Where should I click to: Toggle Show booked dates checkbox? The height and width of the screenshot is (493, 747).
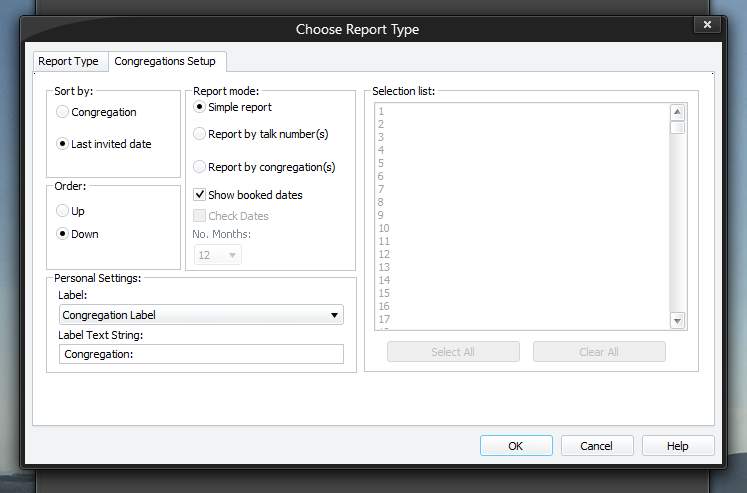(200, 195)
